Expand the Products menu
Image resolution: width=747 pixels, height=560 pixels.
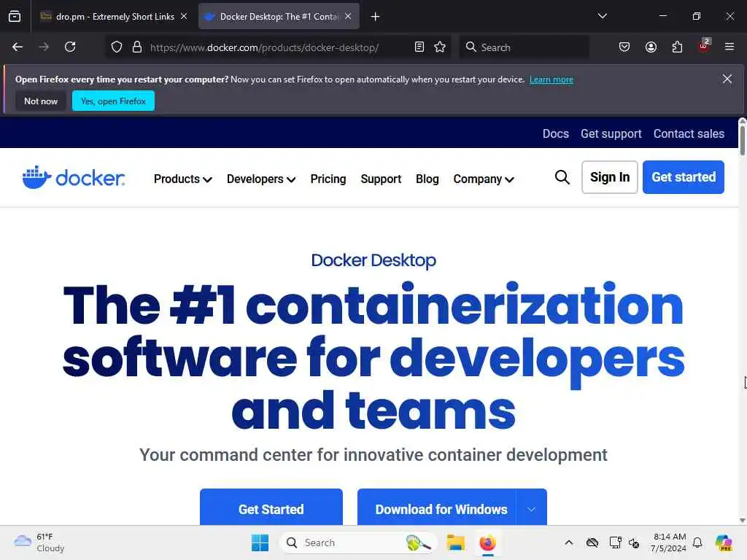pyautogui.click(x=183, y=179)
